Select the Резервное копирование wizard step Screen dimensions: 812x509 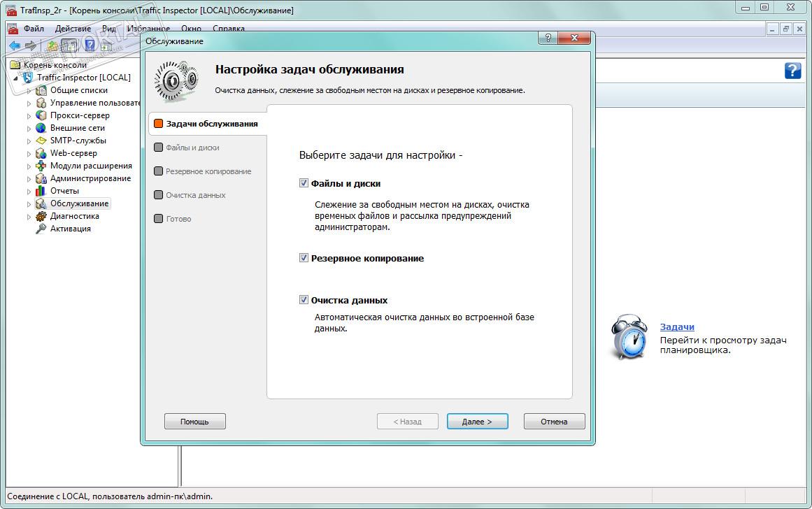point(203,171)
